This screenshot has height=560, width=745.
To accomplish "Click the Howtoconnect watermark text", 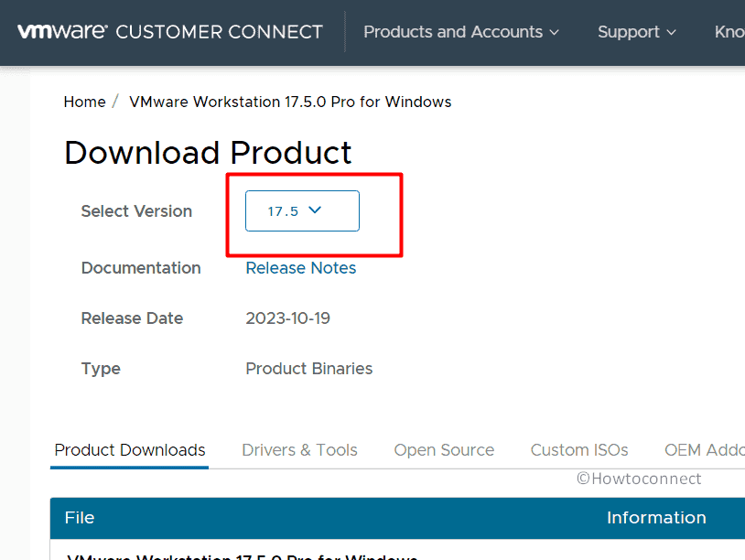I will pos(639,478).
